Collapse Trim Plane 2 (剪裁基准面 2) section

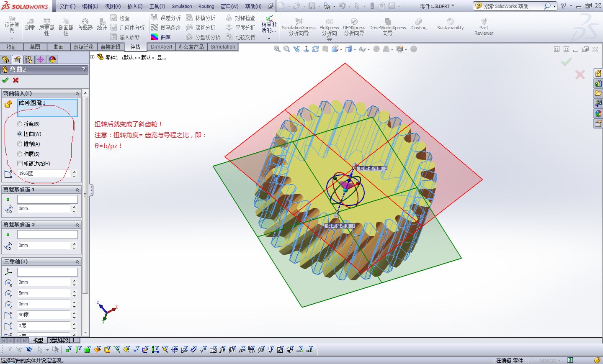(x=77, y=225)
